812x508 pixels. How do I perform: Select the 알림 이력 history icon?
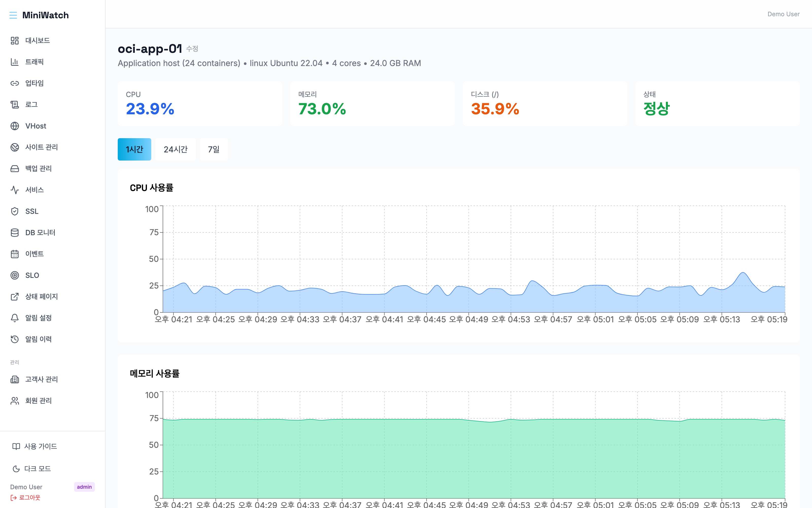coord(14,339)
